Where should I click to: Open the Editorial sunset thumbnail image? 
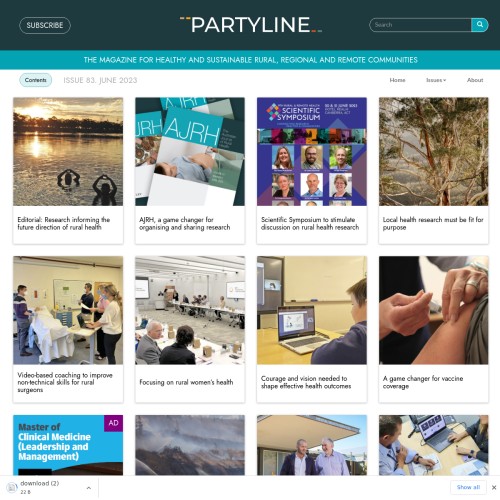[x=68, y=151]
